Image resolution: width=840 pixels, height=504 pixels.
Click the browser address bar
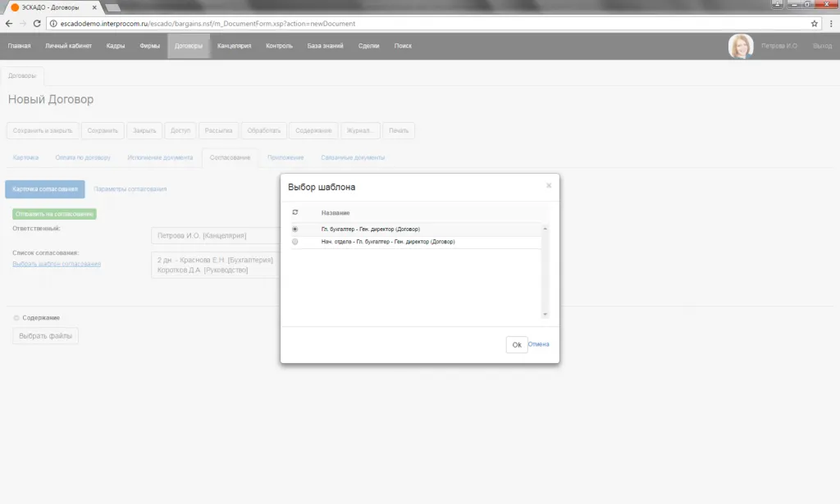(x=410, y=24)
